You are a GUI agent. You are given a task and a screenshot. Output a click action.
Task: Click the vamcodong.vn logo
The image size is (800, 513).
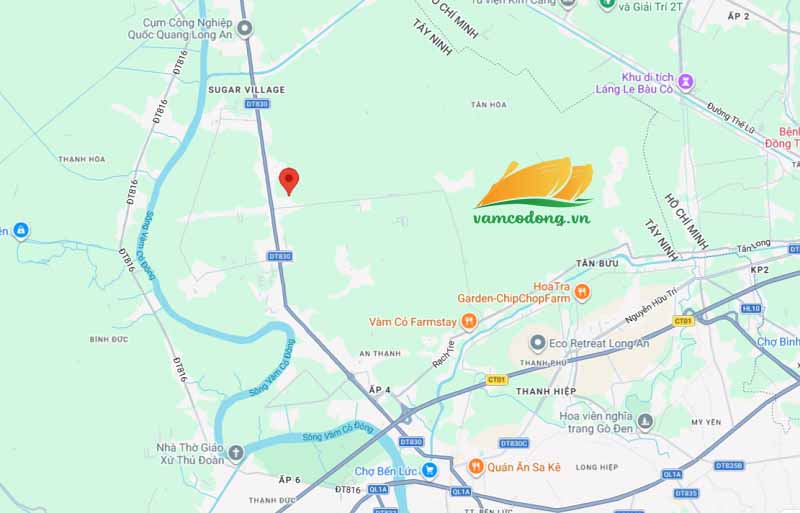(x=533, y=192)
